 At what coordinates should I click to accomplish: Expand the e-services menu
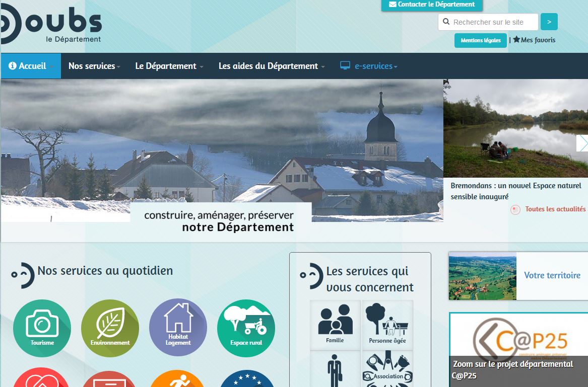(369, 66)
